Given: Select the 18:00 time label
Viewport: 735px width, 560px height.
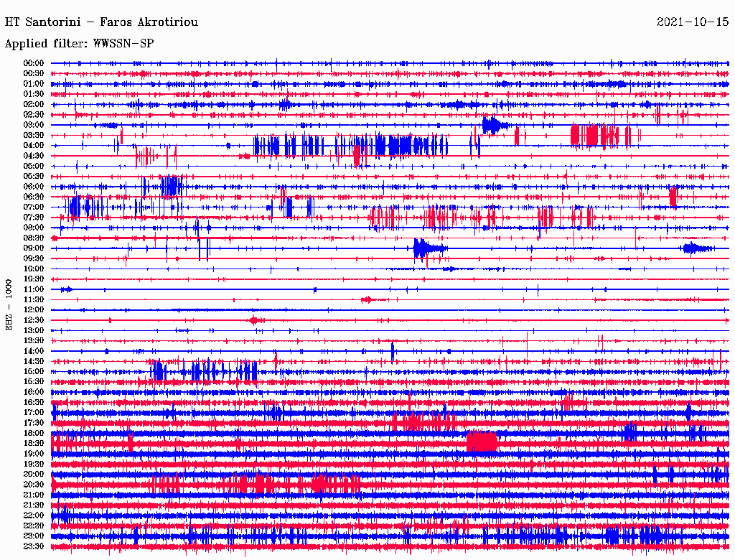Looking at the screenshot, I should pos(34,434).
